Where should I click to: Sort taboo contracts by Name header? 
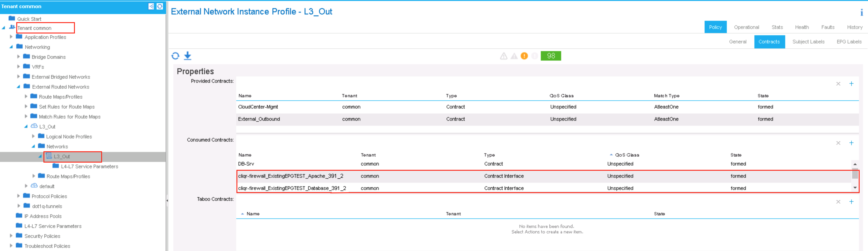tap(253, 214)
